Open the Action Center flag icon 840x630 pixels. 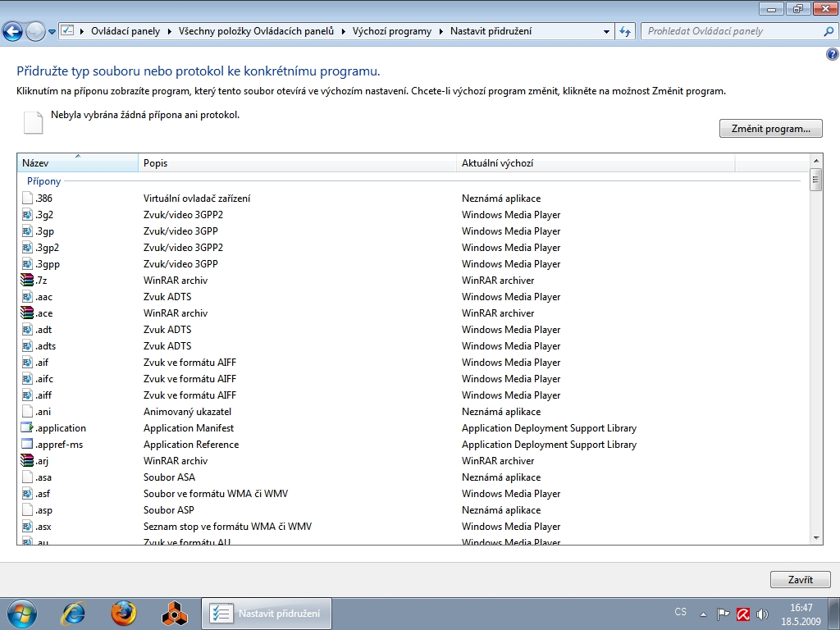pos(724,614)
